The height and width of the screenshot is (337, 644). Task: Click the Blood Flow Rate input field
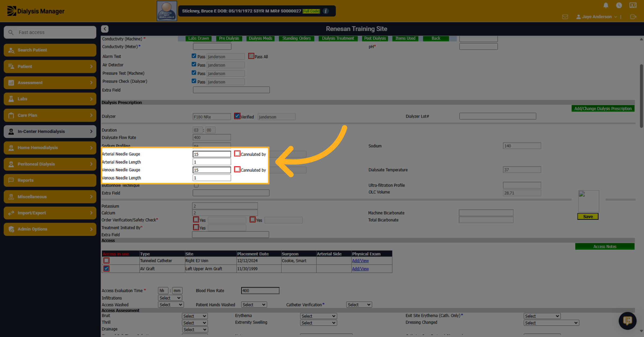(x=260, y=291)
